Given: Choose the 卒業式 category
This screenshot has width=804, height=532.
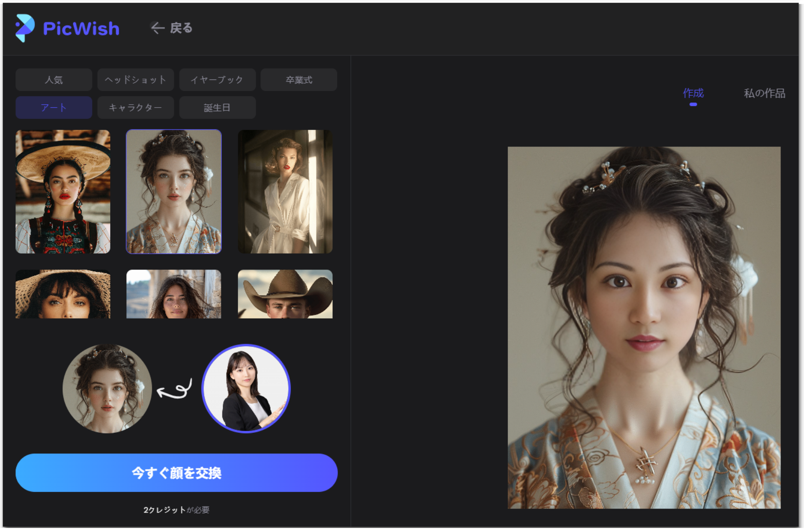Looking at the screenshot, I should coord(299,80).
